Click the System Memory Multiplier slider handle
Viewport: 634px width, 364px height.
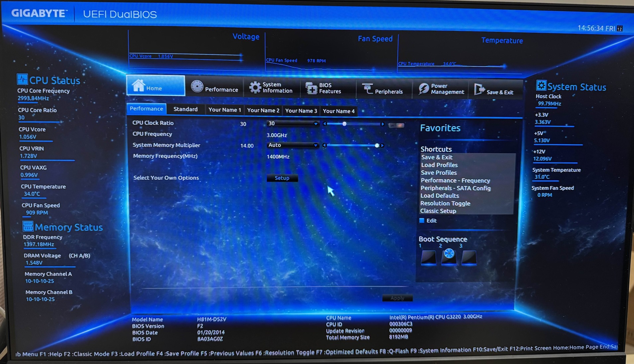click(377, 146)
